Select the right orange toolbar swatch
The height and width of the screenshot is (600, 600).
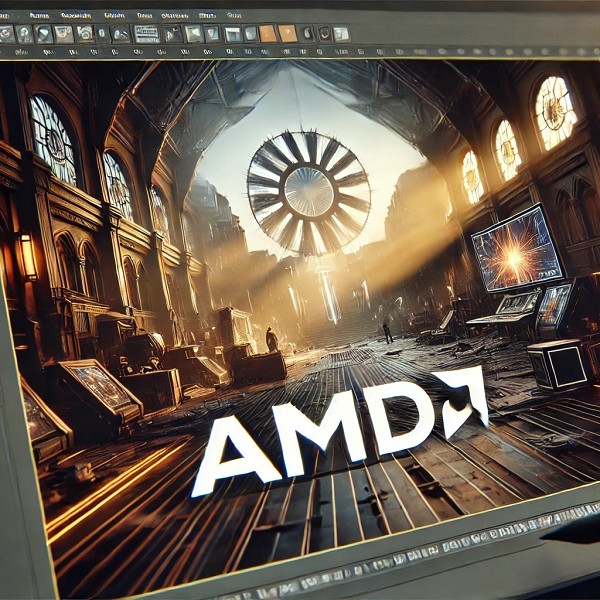288,34
